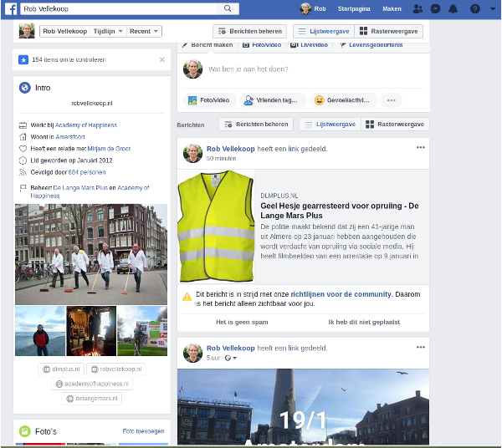Open the campfire featured photo
Image resolution: width=502 pixels, height=448 pixels.
[91, 331]
